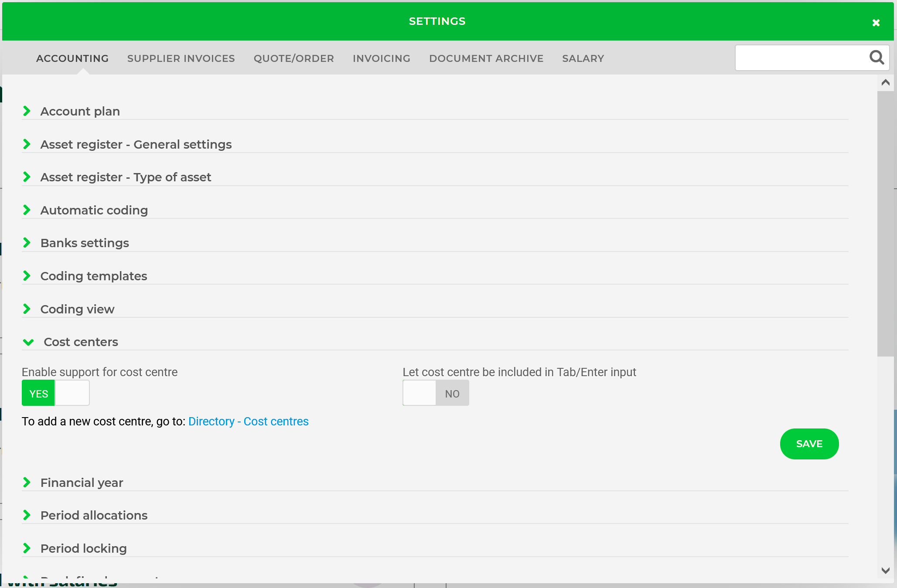The height and width of the screenshot is (588, 897).
Task: Click scrollbar up arrow icon
Action: (x=885, y=82)
